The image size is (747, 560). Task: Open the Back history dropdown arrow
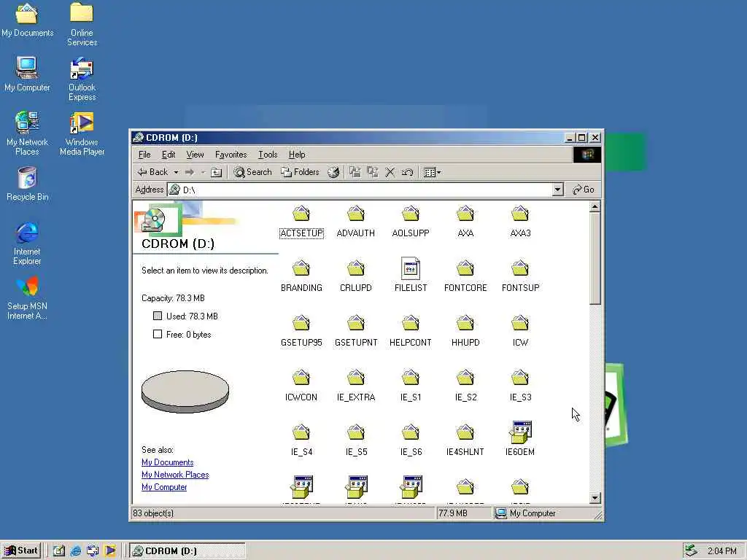pos(176,172)
